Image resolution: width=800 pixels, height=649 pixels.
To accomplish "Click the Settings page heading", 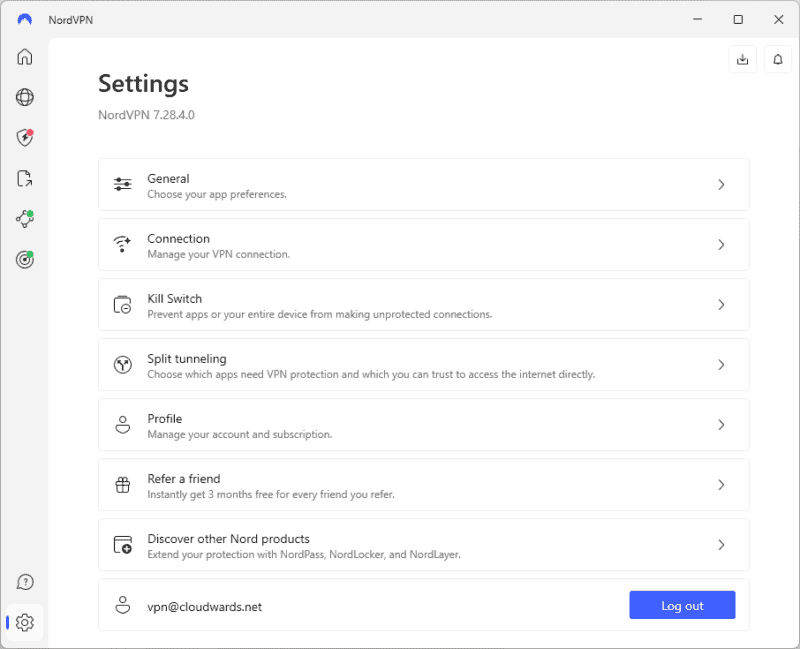I will (x=143, y=83).
